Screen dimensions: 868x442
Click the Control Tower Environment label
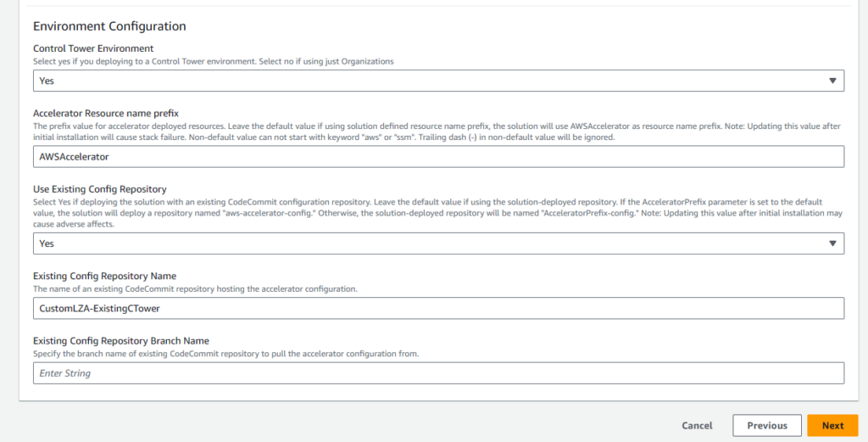click(93, 48)
